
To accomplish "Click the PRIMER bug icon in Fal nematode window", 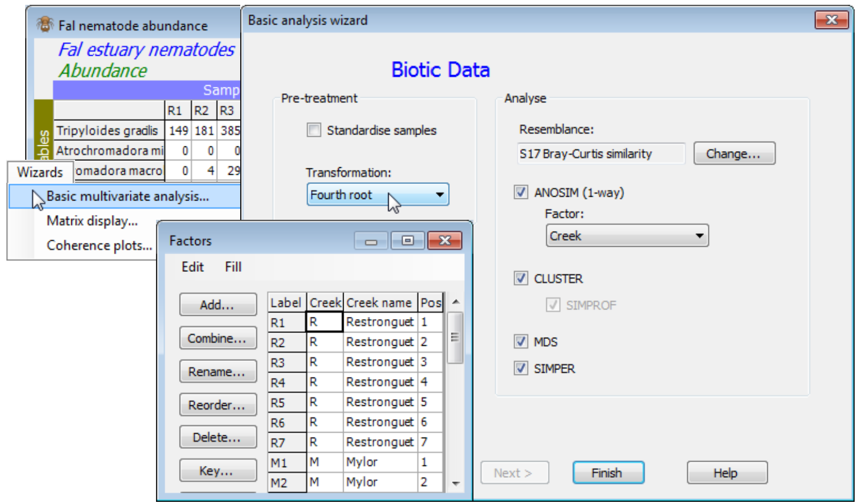I will tap(45, 24).
